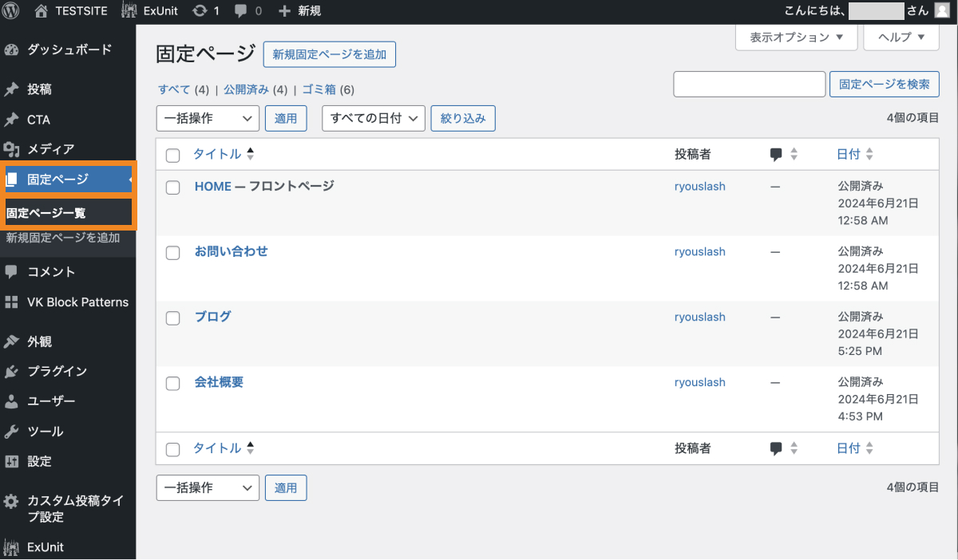Check the checkbox next to お問い合わせ
Image resolution: width=958 pixels, height=560 pixels.
pyautogui.click(x=172, y=250)
